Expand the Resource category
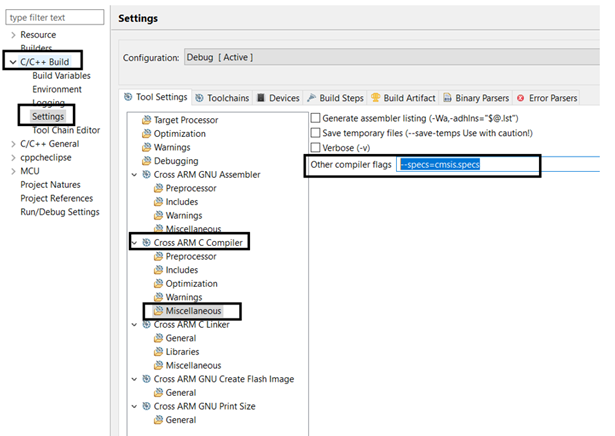 13,35
